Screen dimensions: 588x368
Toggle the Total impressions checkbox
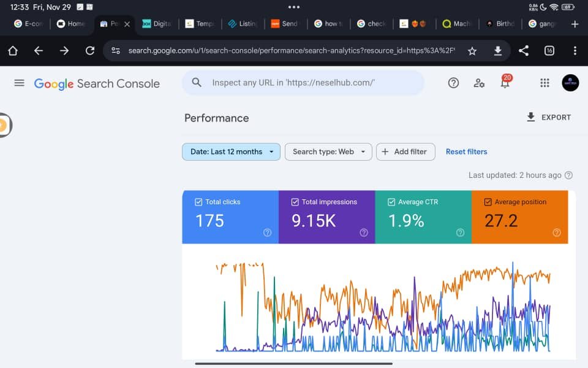coord(295,202)
